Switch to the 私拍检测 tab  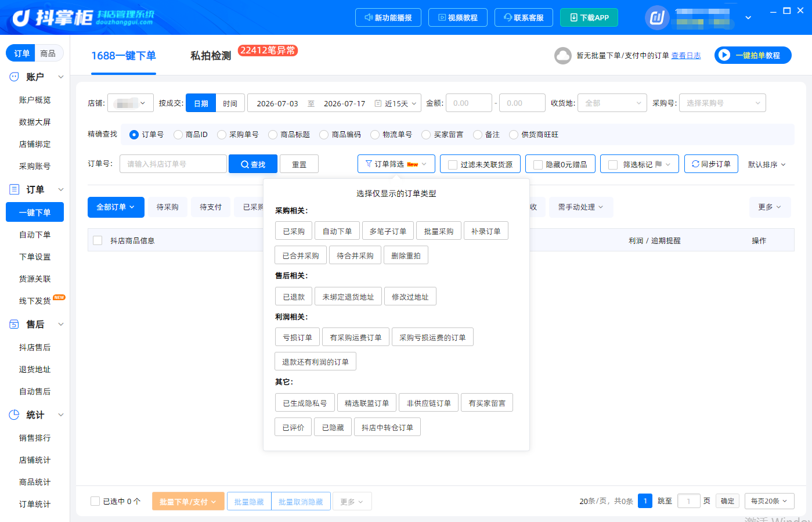pos(211,56)
